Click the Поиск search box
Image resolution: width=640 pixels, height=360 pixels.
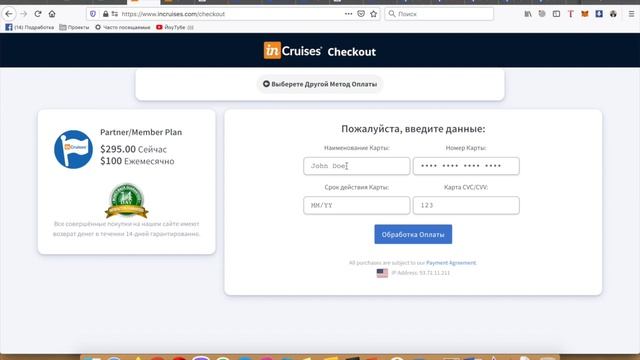tap(439, 14)
